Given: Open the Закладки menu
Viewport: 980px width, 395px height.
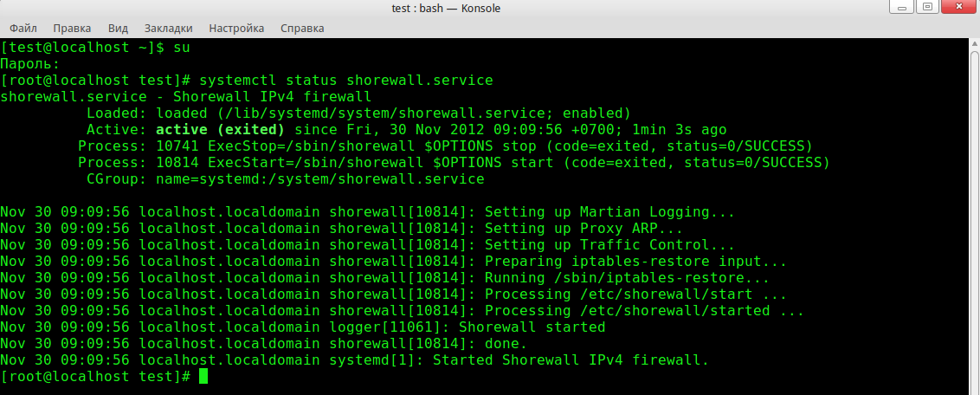Looking at the screenshot, I should 168,28.
